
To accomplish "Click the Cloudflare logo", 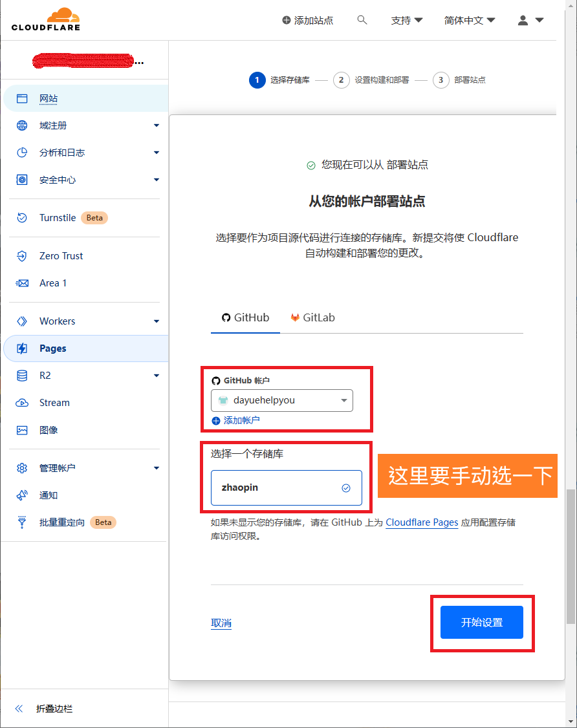I will [x=45, y=19].
